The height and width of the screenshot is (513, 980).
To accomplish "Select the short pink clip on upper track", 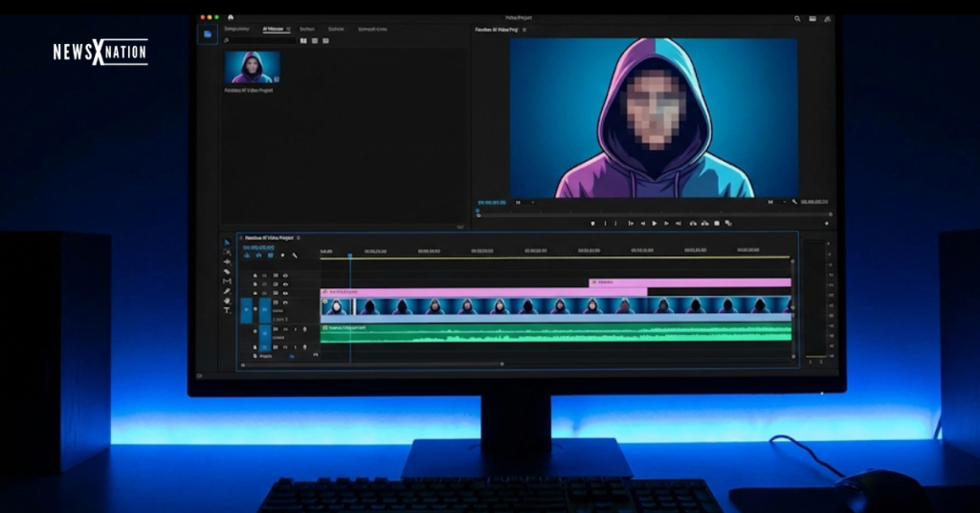I will tap(690, 282).
